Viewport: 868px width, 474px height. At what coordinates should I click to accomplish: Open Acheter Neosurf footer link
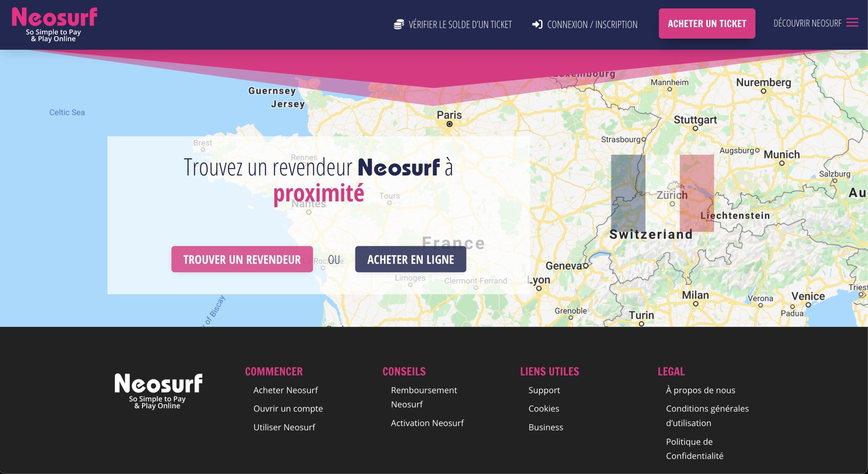[285, 390]
